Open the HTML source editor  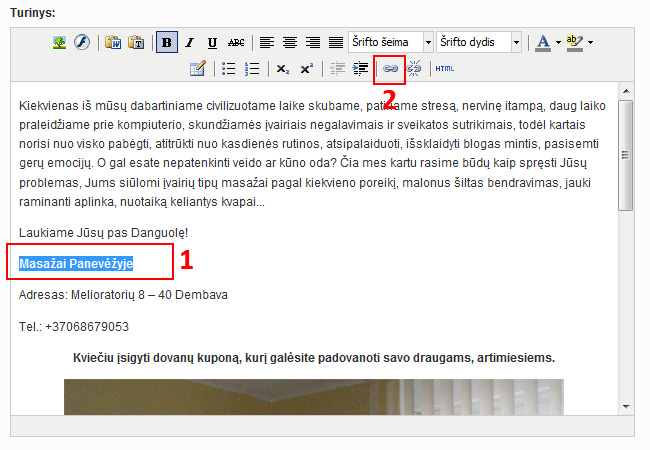(x=445, y=69)
